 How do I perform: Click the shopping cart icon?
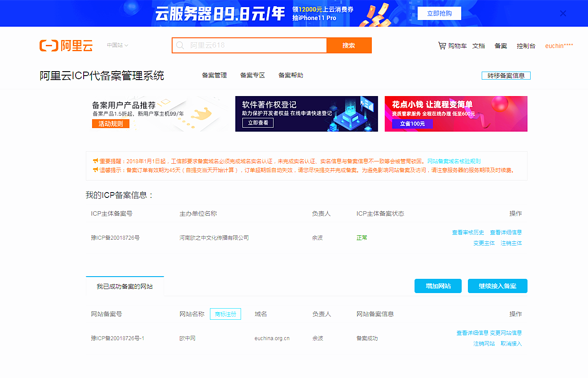(442, 45)
